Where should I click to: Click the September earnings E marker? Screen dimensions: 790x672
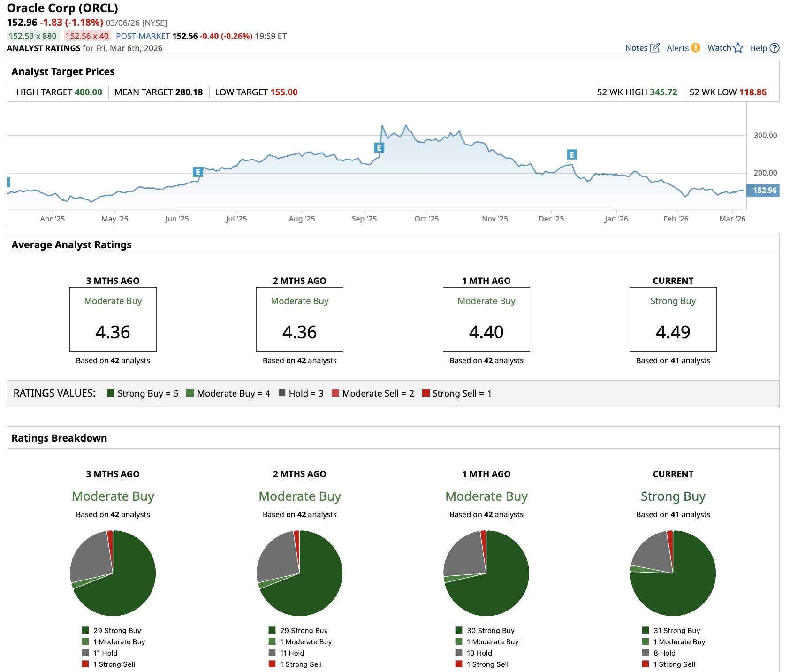(x=379, y=147)
